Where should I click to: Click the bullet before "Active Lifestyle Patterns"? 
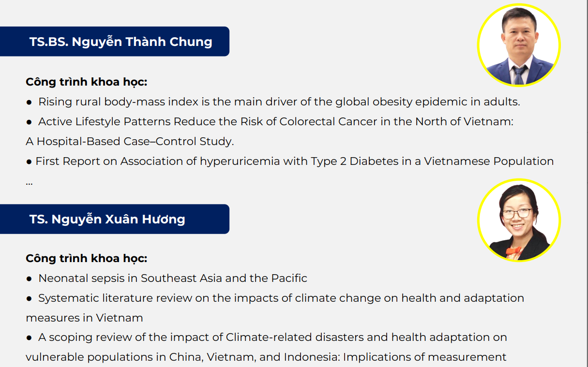(x=29, y=122)
